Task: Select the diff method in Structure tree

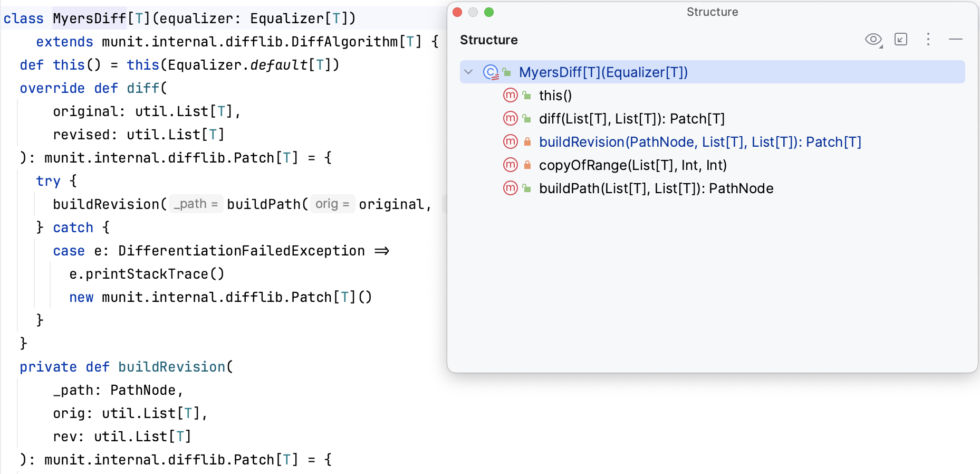Action: tap(631, 119)
